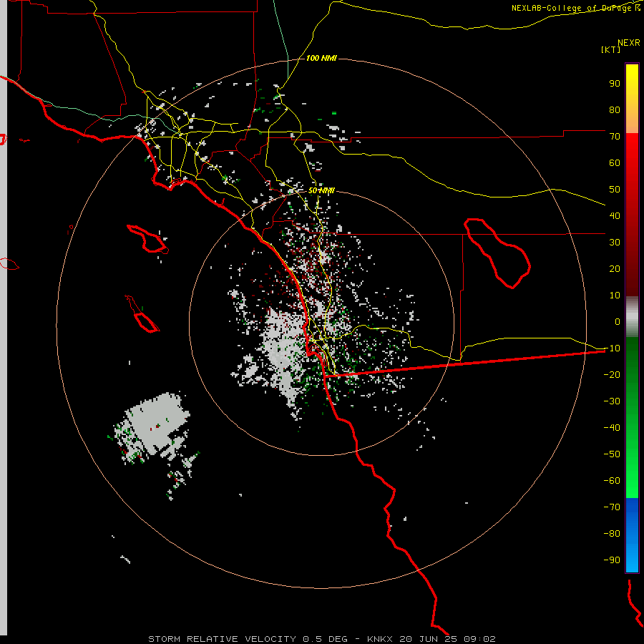Image resolution: width=644 pixels, height=644 pixels.
Task: Click the 40 value on the velocity scale
Action: coord(615,216)
